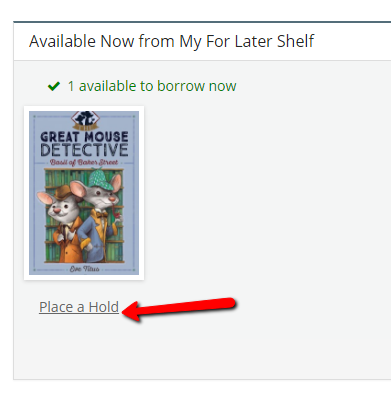Image resolution: width=391 pixels, height=393 pixels.
Task: Click the 'Basil of Baker Street' subtitle on cover
Action: click(x=84, y=162)
